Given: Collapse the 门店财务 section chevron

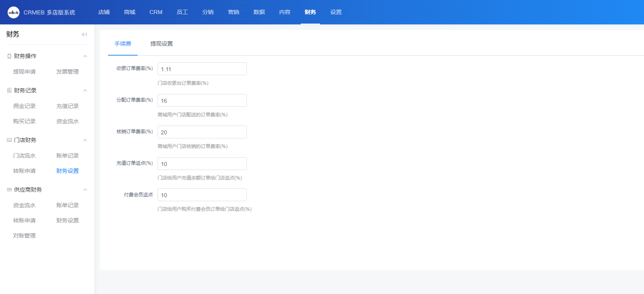Looking at the screenshot, I should 85,140.
